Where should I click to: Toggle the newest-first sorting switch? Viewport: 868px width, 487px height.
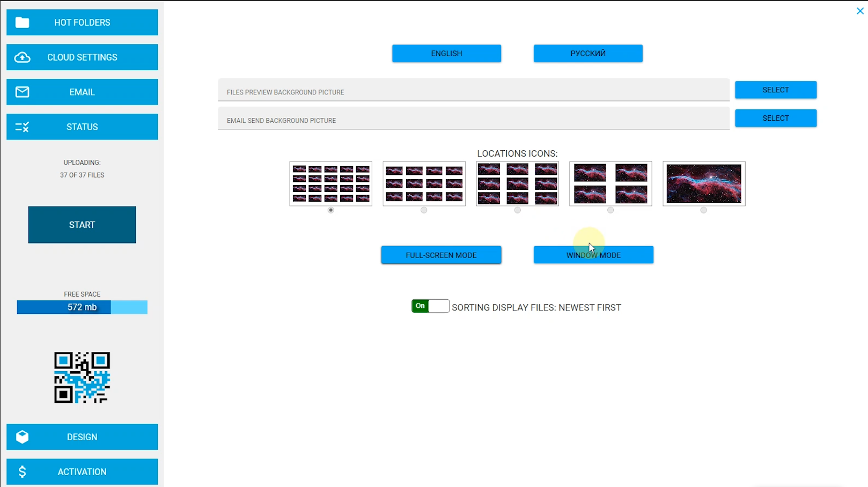pyautogui.click(x=430, y=306)
